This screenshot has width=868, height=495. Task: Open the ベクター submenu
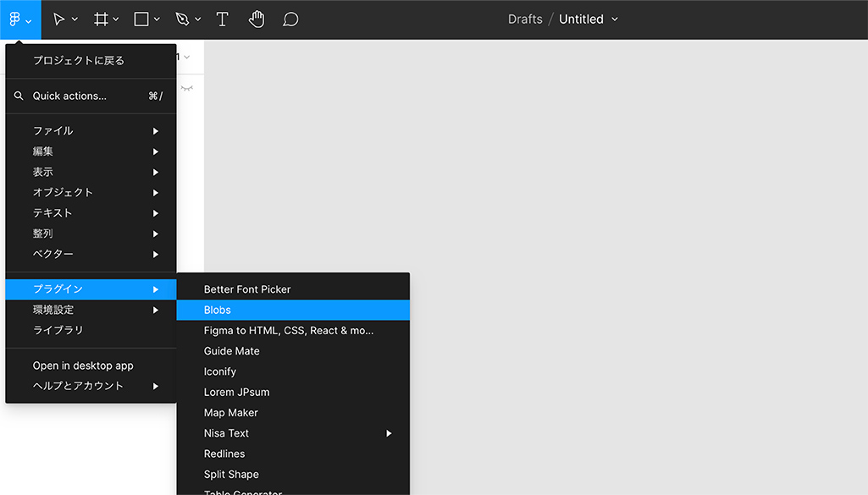91,254
